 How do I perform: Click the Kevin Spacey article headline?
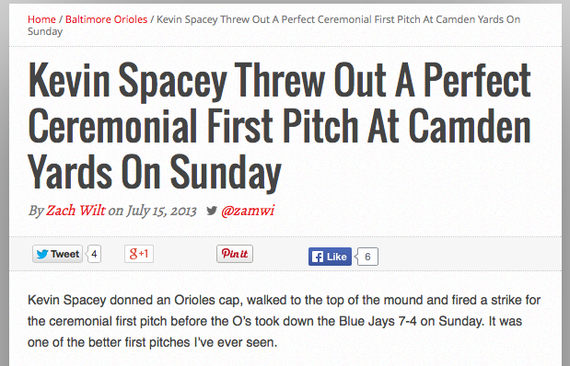280,126
